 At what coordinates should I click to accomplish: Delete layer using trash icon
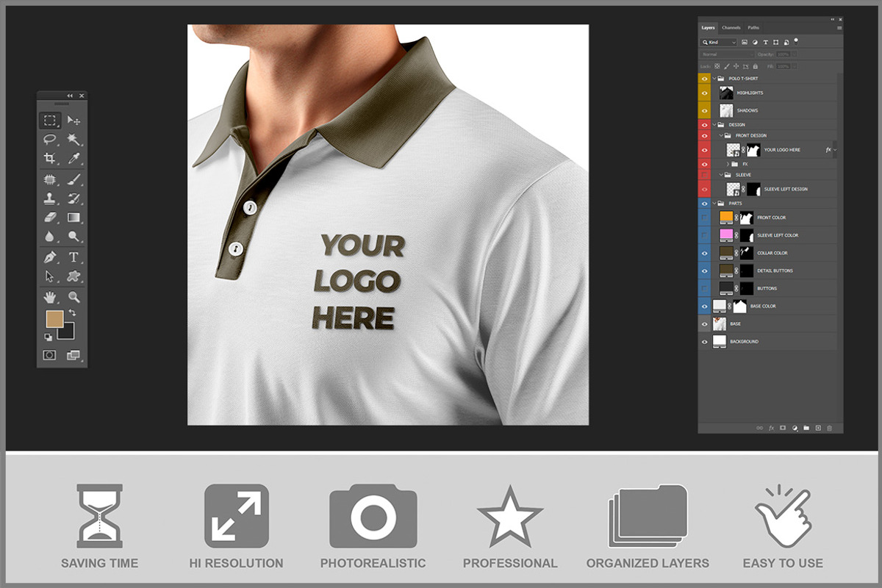point(829,428)
